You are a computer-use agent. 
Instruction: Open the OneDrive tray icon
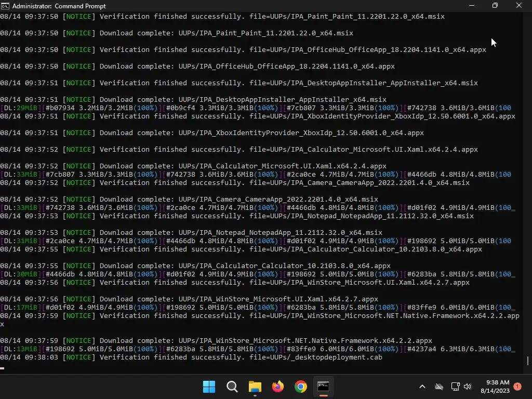point(439,387)
